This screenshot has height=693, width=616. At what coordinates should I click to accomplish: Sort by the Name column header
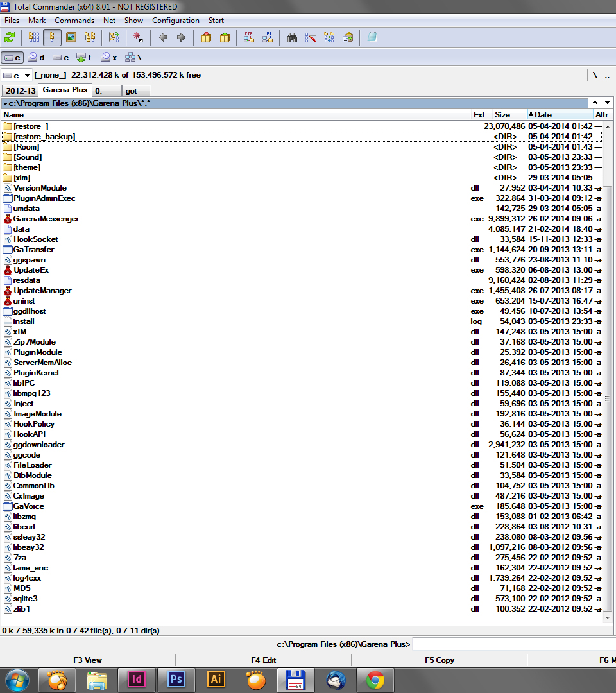(x=236, y=114)
